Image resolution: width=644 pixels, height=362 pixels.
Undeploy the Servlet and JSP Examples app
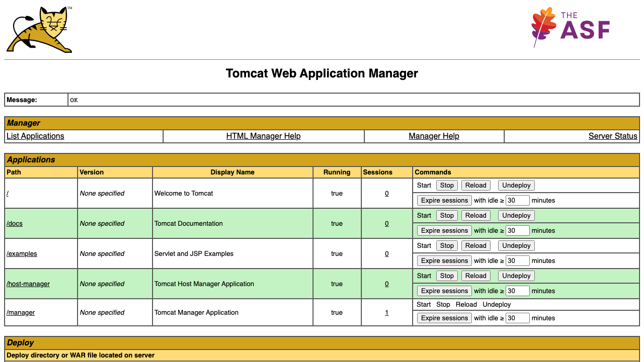tap(516, 246)
